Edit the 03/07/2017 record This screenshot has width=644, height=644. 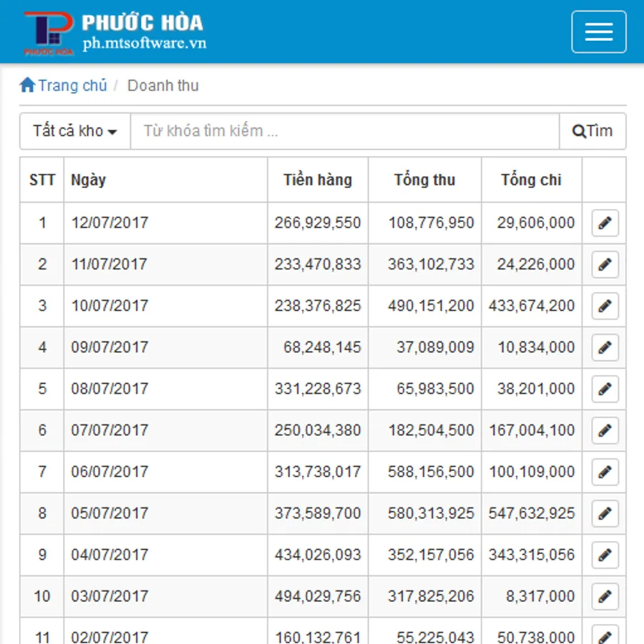point(605,597)
